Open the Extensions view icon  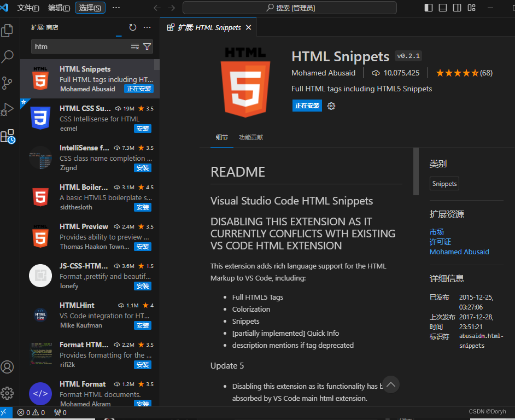click(8, 136)
